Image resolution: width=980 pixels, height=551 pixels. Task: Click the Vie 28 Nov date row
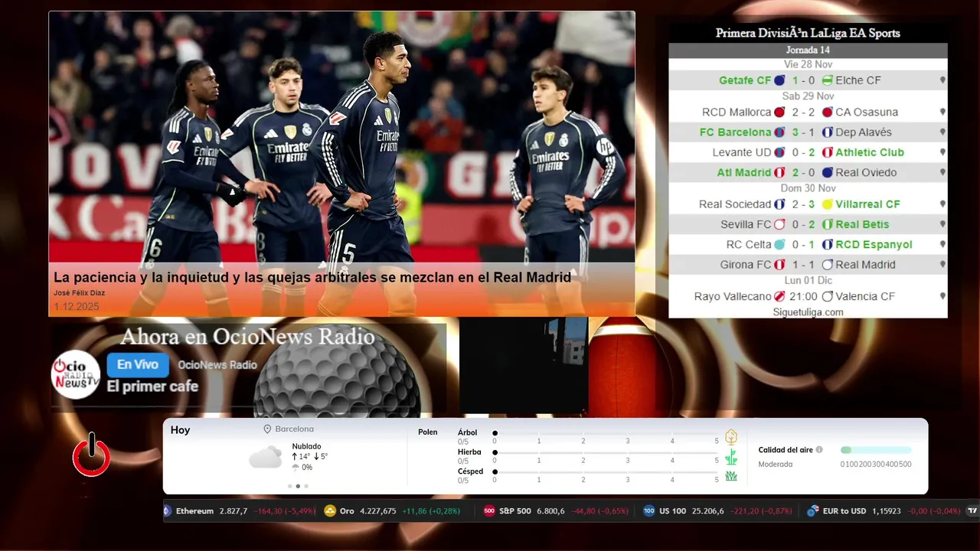(x=808, y=64)
